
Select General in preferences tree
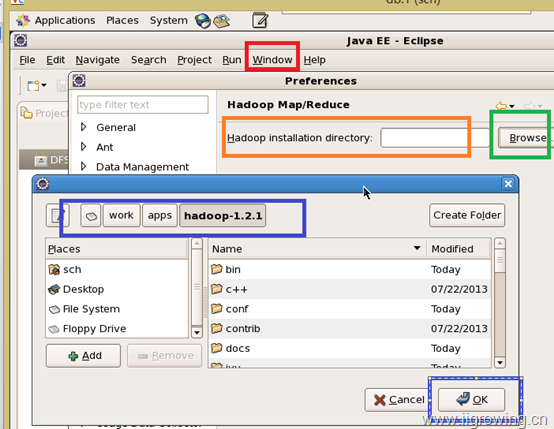[x=116, y=127]
